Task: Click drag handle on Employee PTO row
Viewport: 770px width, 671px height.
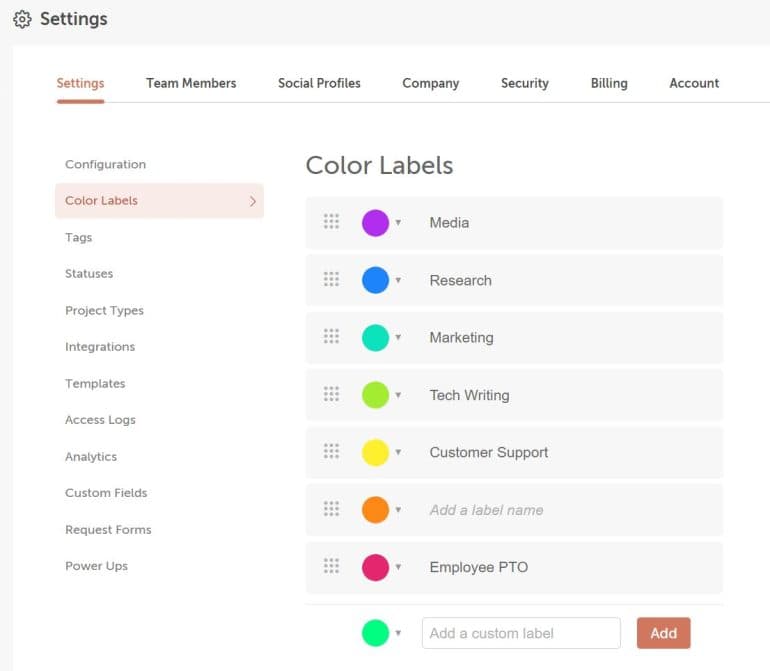Action: [331, 566]
